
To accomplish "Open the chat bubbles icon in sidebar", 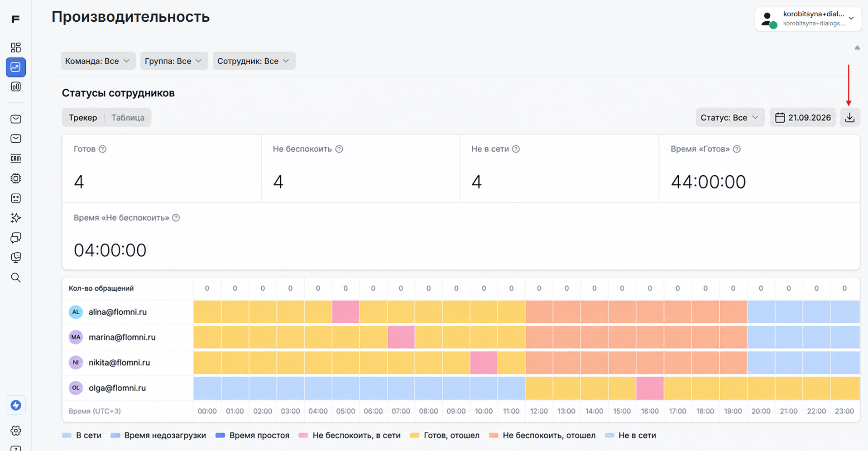I will point(16,238).
